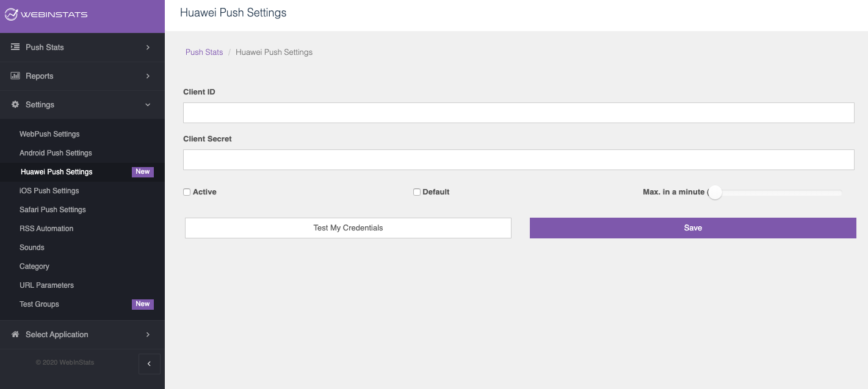This screenshot has height=389, width=868.
Task: Open Android Push Settings in sidebar
Action: click(x=56, y=153)
